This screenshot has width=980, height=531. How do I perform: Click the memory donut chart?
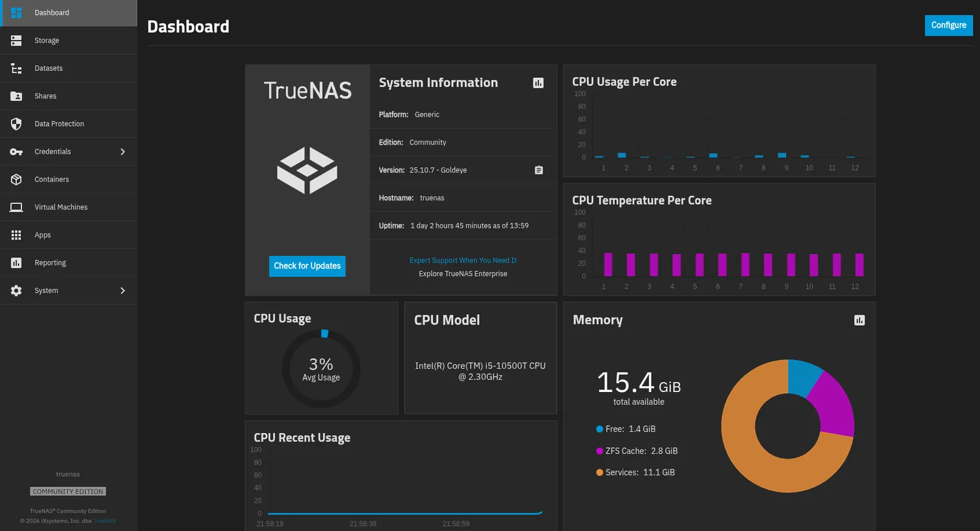click(788, 426)
